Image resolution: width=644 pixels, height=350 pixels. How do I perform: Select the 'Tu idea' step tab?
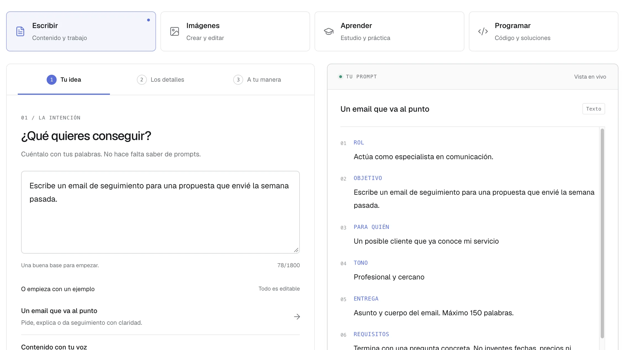[64, 80]
